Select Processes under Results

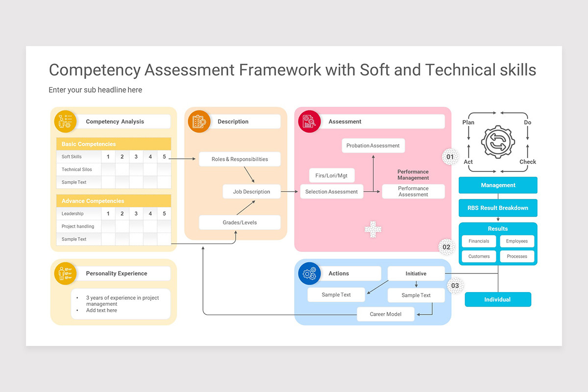[517, 256]
